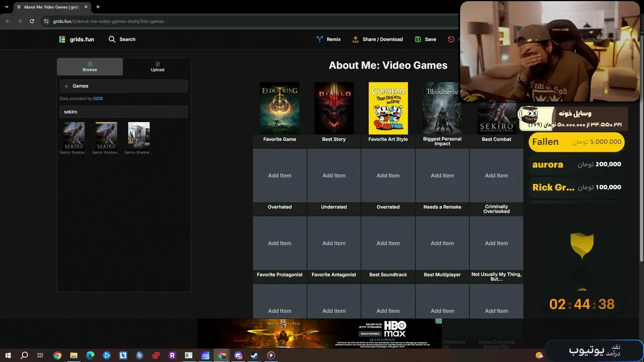Click the Search label in the header
The width and height of the screenshot is (644, 362).
127,39
